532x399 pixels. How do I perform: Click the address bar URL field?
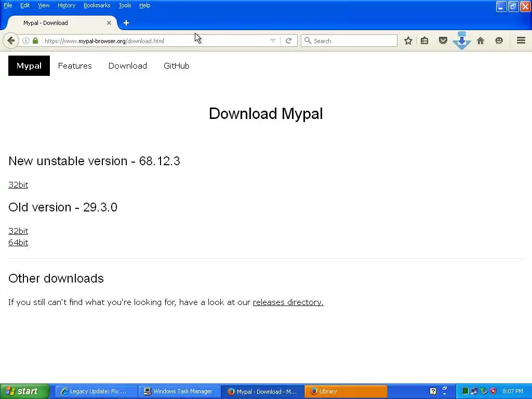coord(156,41)
